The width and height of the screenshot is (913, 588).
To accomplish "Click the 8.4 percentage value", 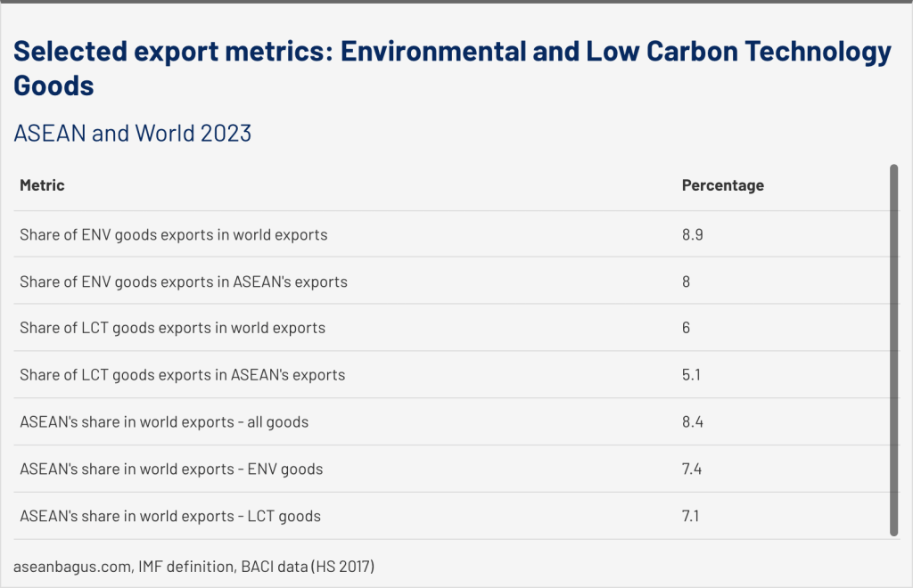I will point(692,421).
